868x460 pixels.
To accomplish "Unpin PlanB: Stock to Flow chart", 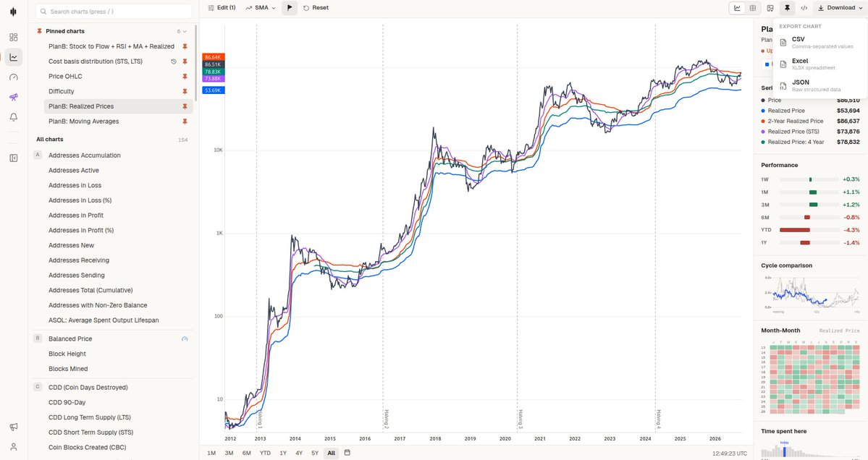I will pos(185,46).
